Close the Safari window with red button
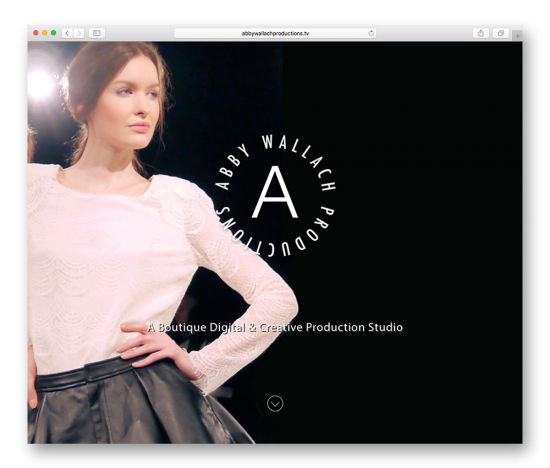 point(36,33)
